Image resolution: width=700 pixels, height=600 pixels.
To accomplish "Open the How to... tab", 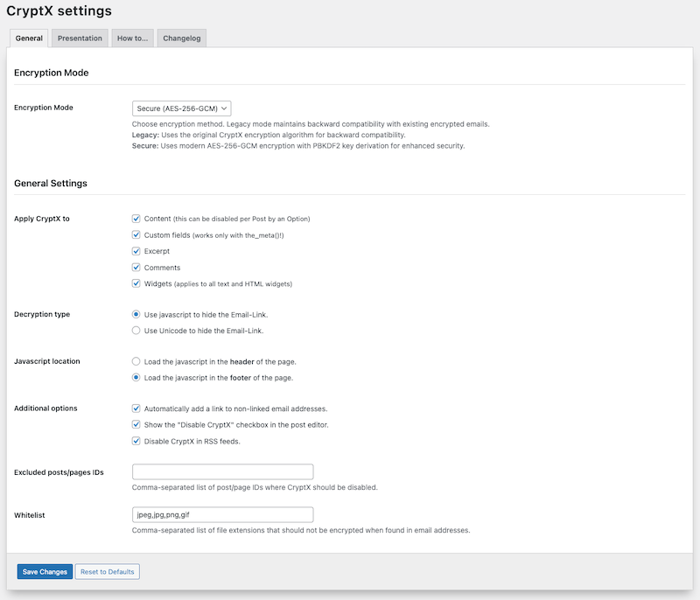I will tap(133, 38).
